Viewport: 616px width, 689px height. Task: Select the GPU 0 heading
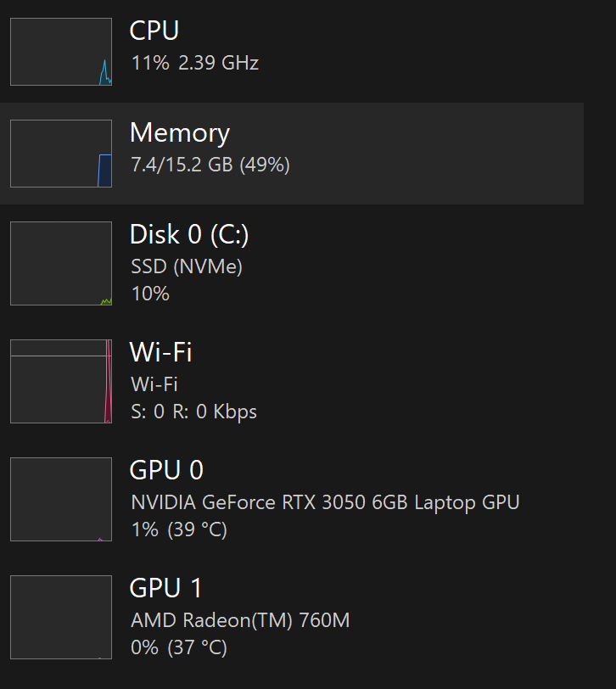tap(166, 469)
